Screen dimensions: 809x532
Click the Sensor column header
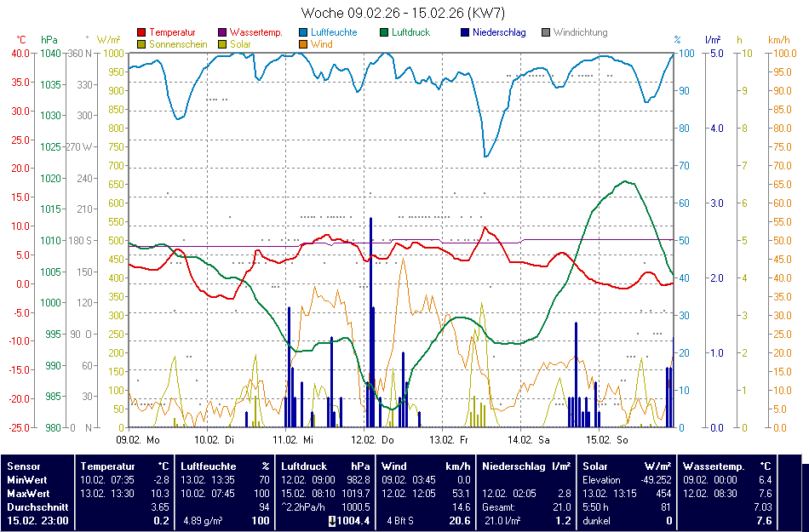pos(23,466)
